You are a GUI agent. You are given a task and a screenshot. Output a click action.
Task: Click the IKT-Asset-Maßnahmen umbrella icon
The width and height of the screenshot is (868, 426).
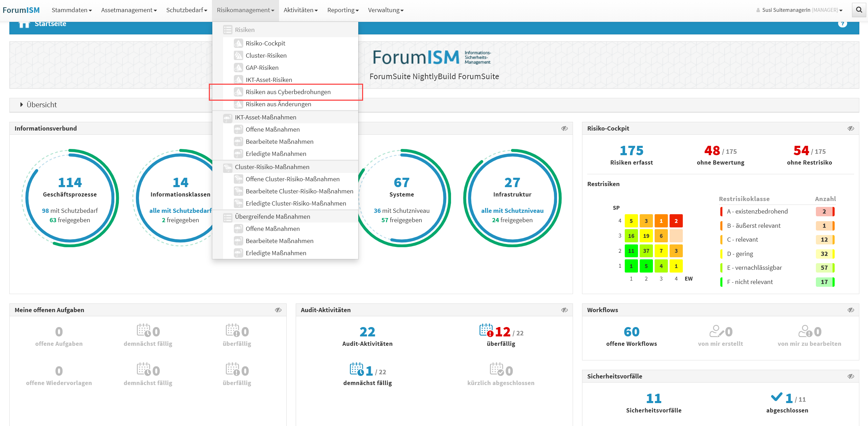click(228, 118)
